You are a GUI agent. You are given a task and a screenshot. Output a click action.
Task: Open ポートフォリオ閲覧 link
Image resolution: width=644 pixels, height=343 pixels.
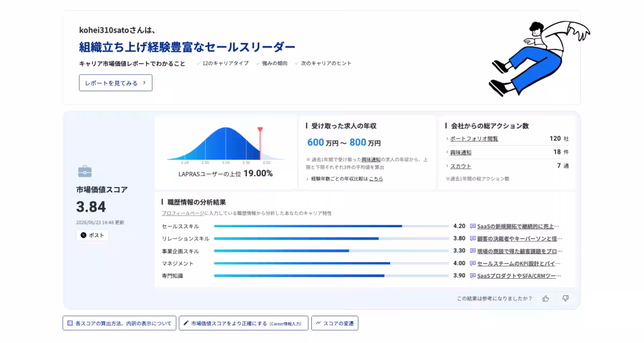(474, 139)
